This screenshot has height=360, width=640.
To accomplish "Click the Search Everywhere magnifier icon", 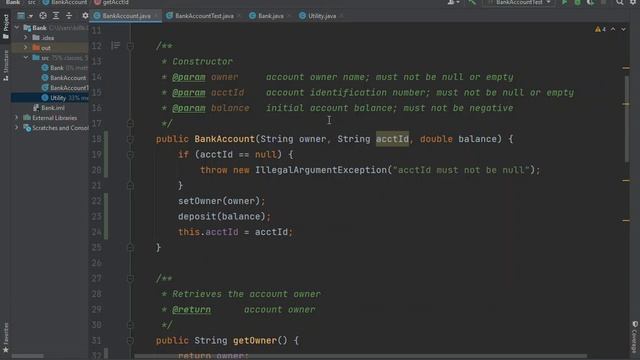I will pos(620,2).
